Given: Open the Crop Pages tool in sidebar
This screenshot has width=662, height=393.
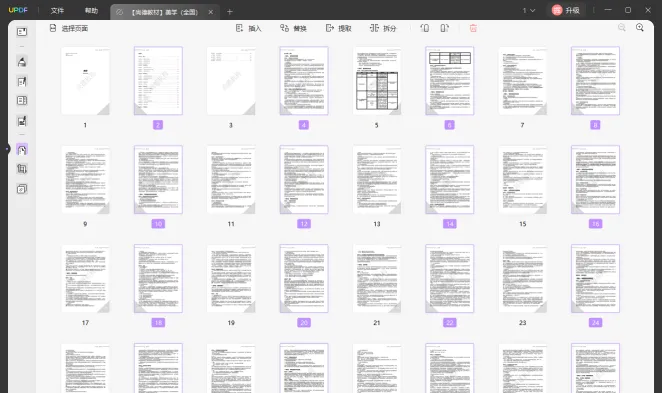Looking at the screenshot, I should point(22,169).
